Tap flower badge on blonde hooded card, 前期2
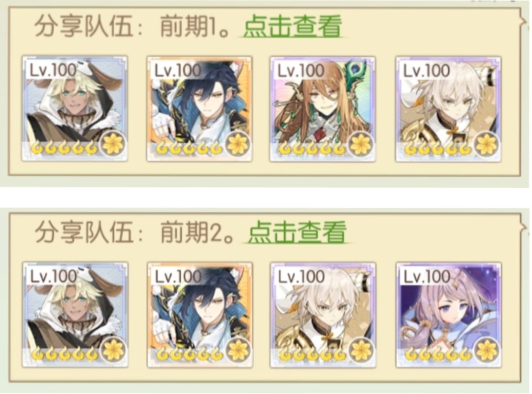The height and width of the screenshot is (394, 532). pyautogui.click(x=113, y=350)
